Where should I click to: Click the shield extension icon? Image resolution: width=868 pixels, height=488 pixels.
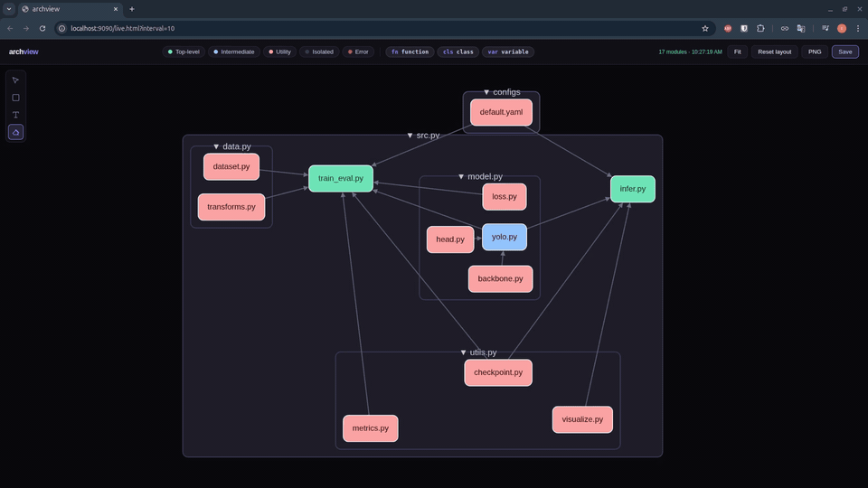click(x=744, y=28)
